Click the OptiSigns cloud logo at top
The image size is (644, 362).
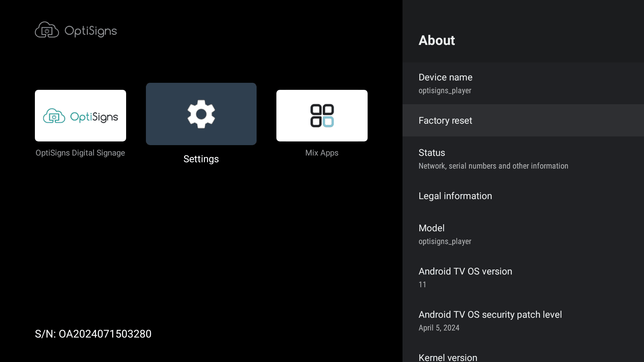tap(47, 30)
